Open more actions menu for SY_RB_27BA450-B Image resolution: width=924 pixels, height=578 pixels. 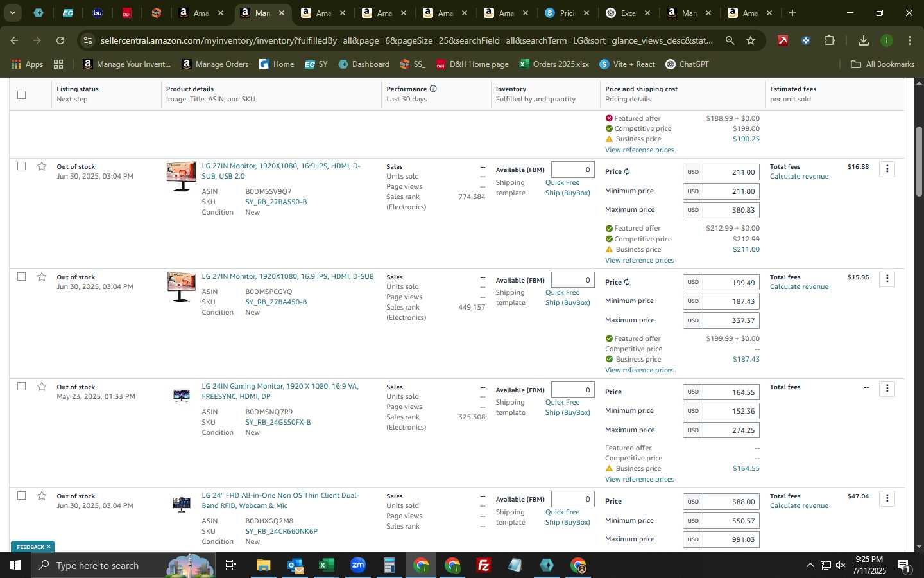[x=887, y=279]
